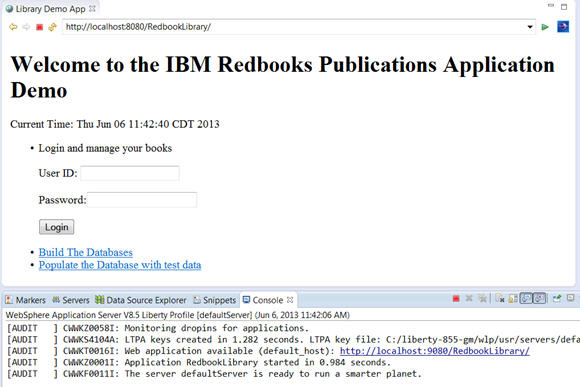This screenshot has height=387, width=580.
Task: Refresh the Library Demo App page
Action: 52,27
